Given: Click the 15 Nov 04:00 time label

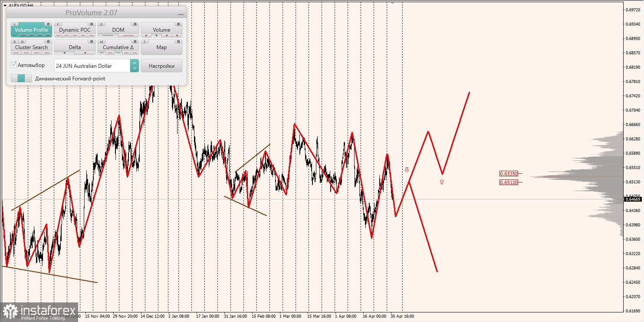Looking at the screenshot, I should tap(97, 316).
